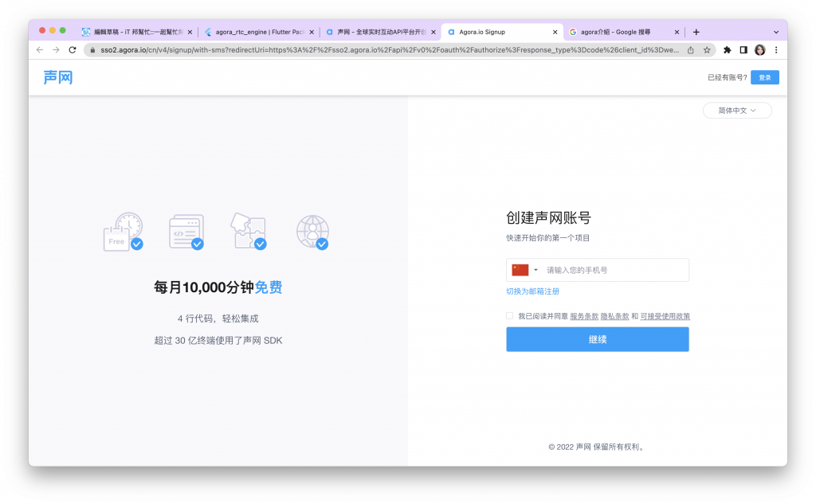The height and width of the screenshot is (504, 816).
Task: Reload the Agora signup page
Action: (x=73, y=50)
